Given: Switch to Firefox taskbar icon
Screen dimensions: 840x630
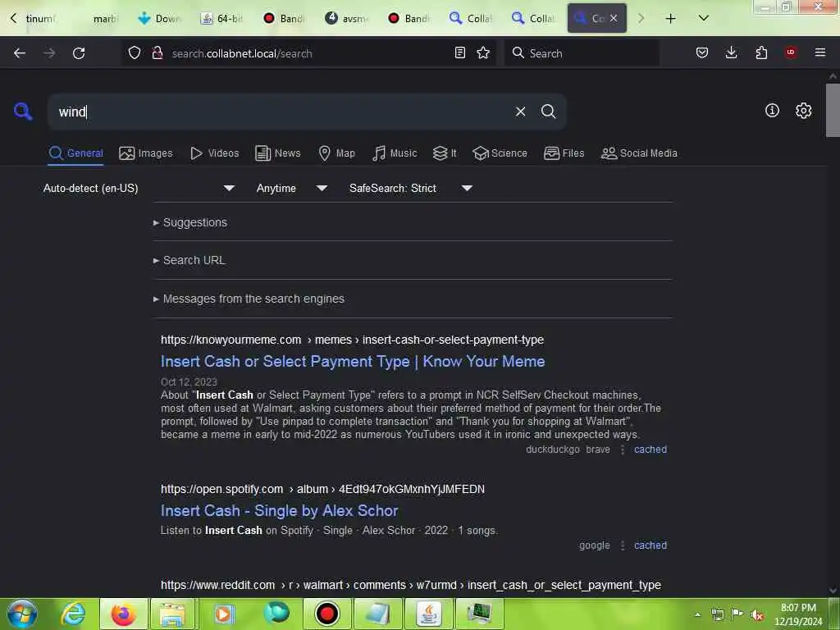Looking at the screenshot, I should pyautogui.click(x=123, y=614).
